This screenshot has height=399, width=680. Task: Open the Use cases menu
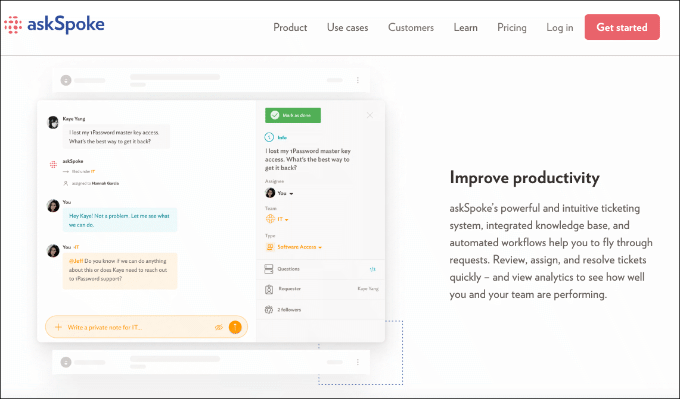[347, 27]
